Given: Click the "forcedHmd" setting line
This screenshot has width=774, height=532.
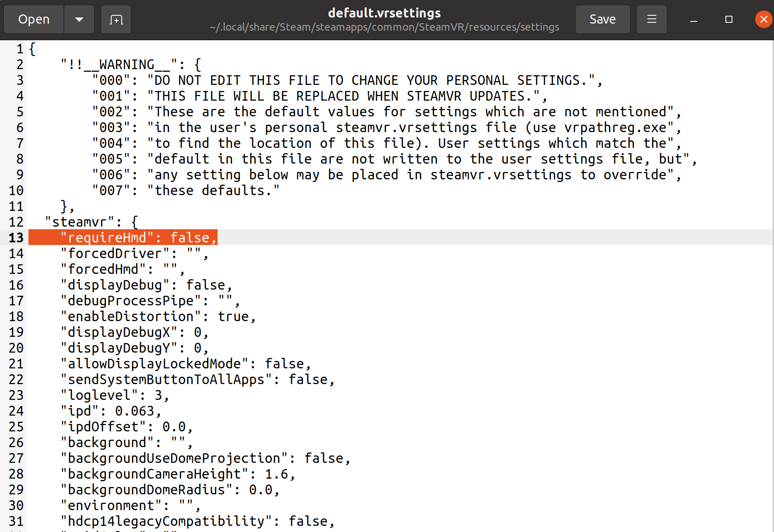Looking at the screenshot, I should [123, 269].
